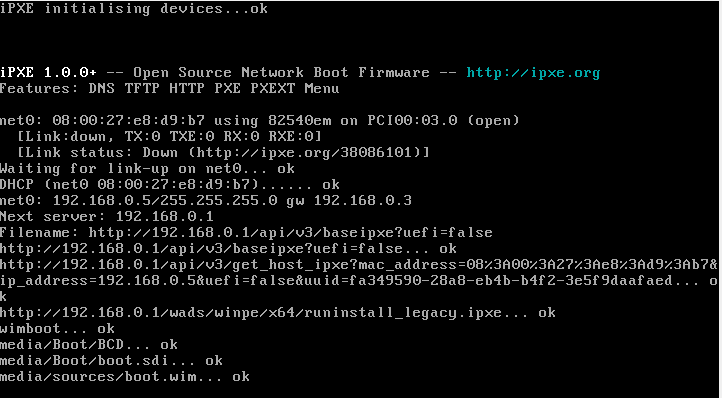The height and width of the screenshot is (398, 722).
Task: Click the DHCP (net0 ...) status line
Action: tap(169, 185)
